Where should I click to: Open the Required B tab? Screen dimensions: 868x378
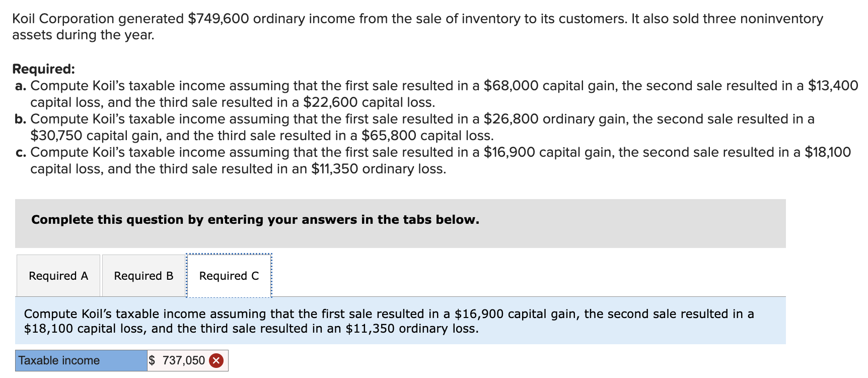pyautogui.click(x=142, y=276)
